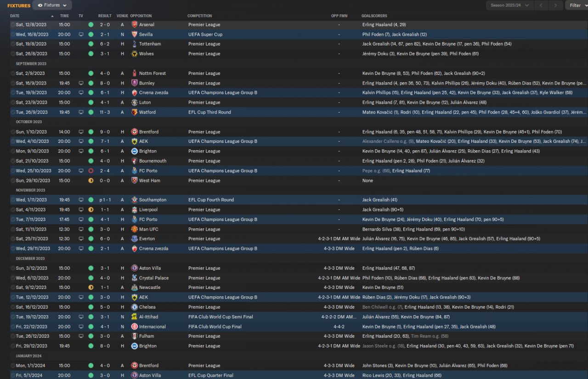
Task: Click the EFL Cup Quarter Final competition text
Action: (x=211, y=375)
